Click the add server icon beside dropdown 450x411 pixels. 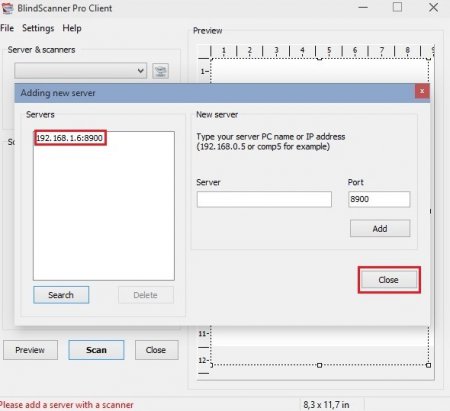click(160, 71)
